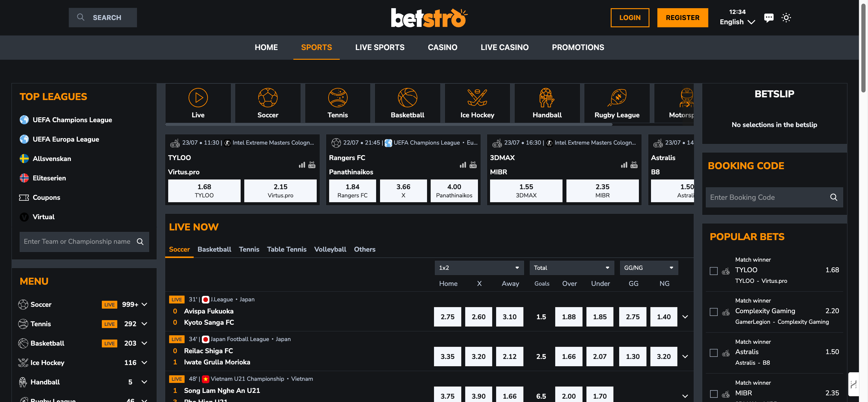Click the Handball icon in Menu
Viewport: 868px width, 402px height.
pyautogui.click(x=23, y=382)
